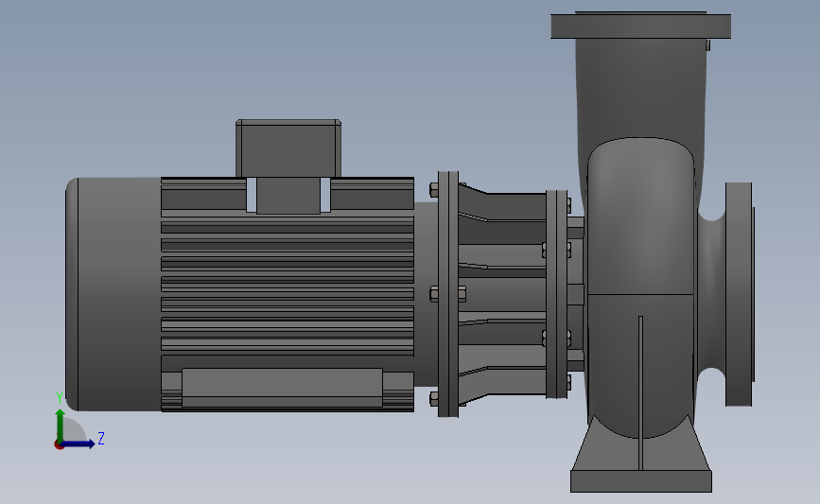Pick the lantern bracket between motor and pump

502,294
